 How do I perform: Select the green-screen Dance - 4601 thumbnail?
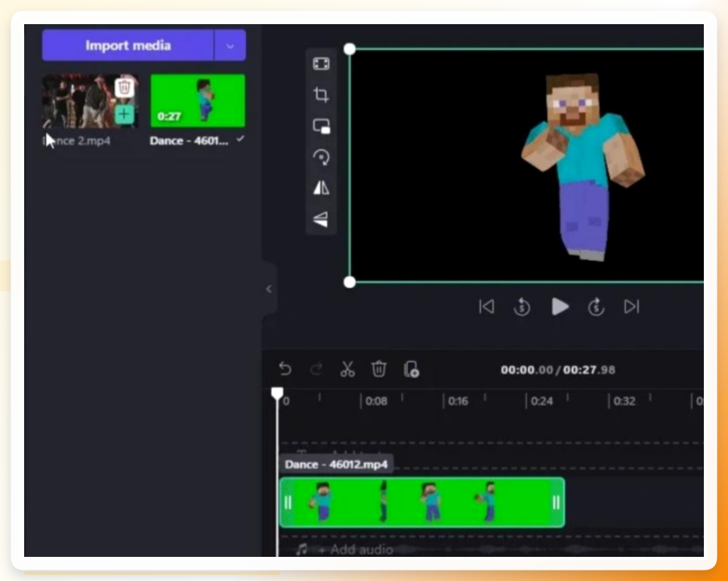[198, 100]
